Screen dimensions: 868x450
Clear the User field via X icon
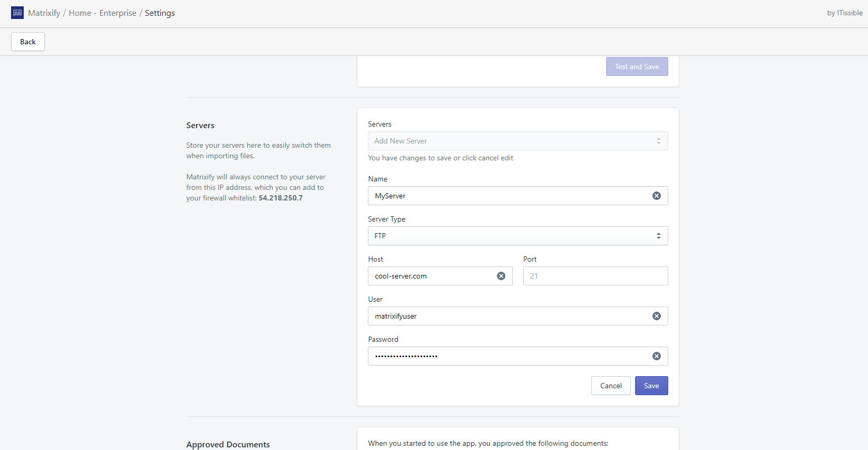657,316
